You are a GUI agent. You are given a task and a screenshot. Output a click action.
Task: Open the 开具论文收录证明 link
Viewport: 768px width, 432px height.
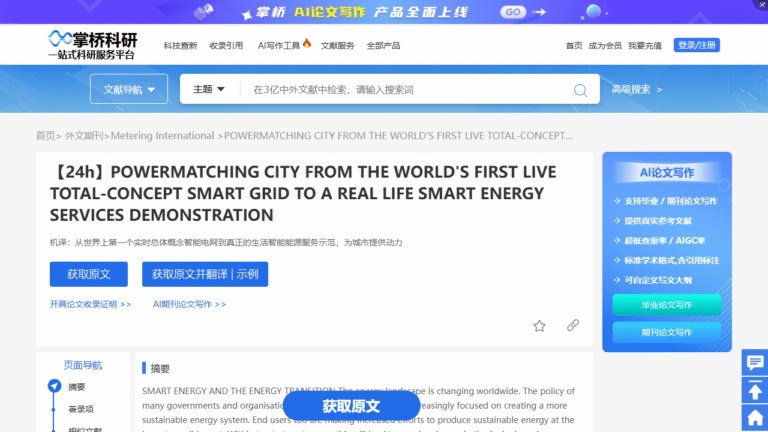click(90, 304)
